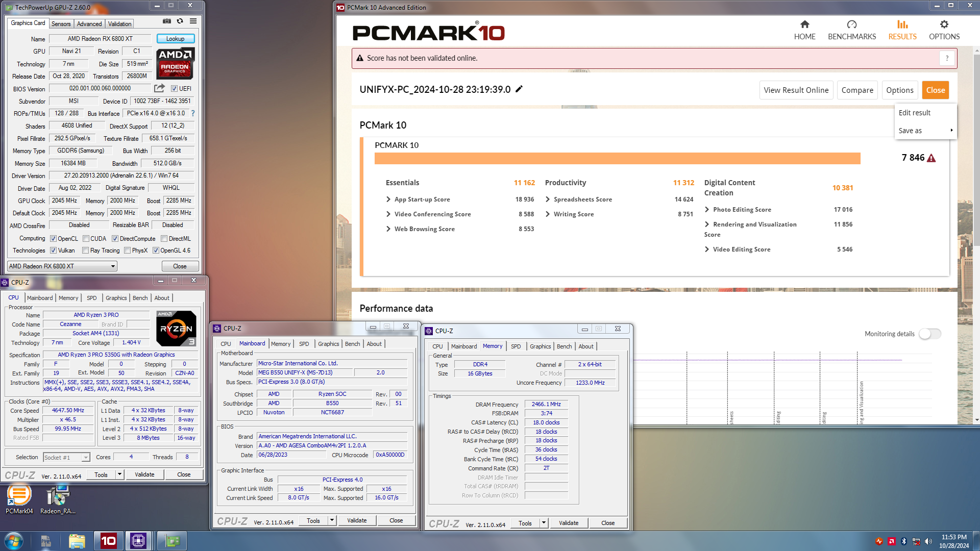The height and width of the screenshot is (551, 980).
Task: Switch to the GPU-Z Validation tab
Action: click(x=120, y=24)
